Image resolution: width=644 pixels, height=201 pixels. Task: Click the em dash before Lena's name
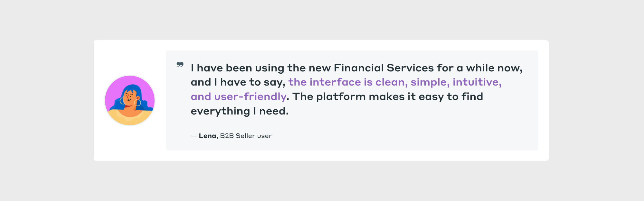click(194, 136)
